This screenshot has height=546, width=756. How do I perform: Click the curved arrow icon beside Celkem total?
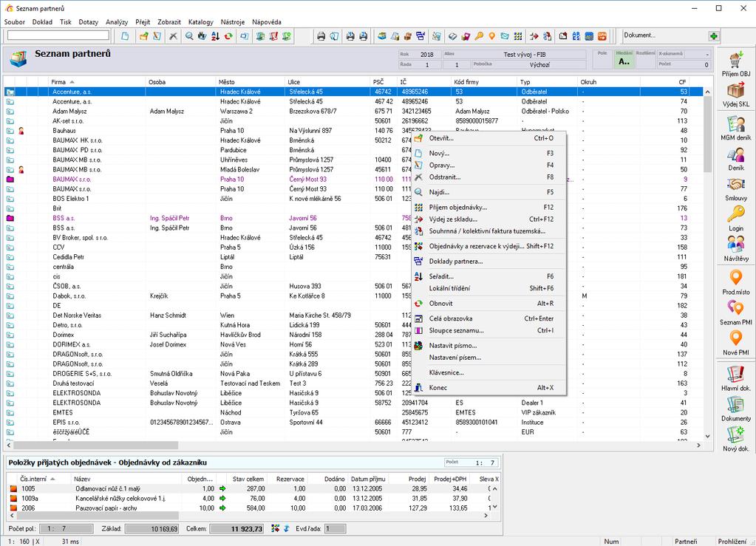[x=287, y=529]
